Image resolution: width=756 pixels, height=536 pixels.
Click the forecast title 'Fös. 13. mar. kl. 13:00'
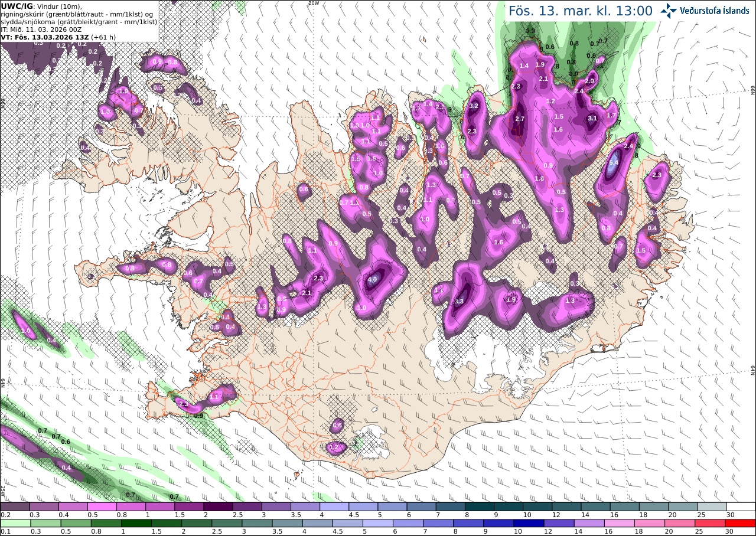click(581, 11)
